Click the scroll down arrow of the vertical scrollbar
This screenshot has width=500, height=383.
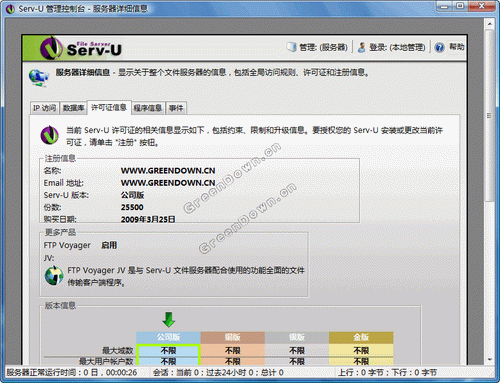pyautogui.click(x=489, y=360)
